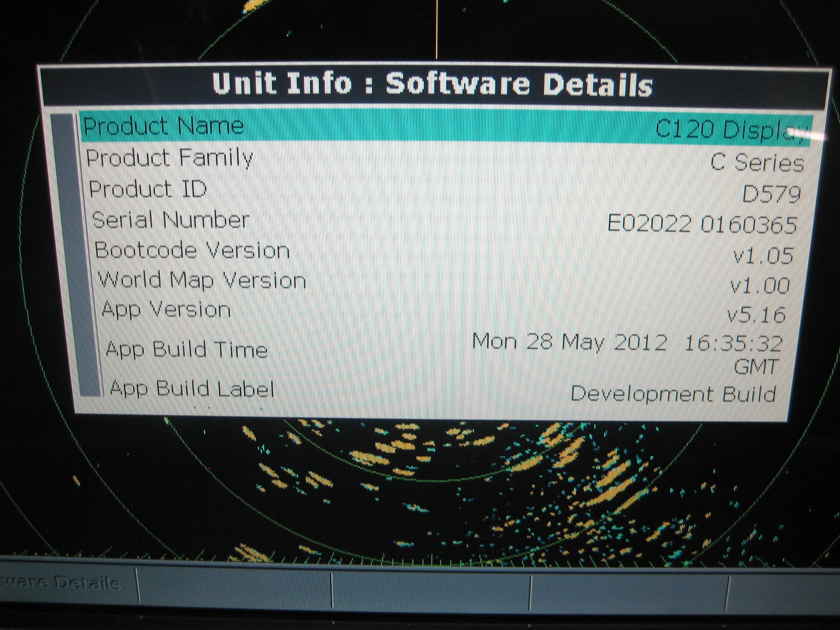840x630 pixels.
Task: Select the Bootcode Version row label
Action: coord(192,250)
